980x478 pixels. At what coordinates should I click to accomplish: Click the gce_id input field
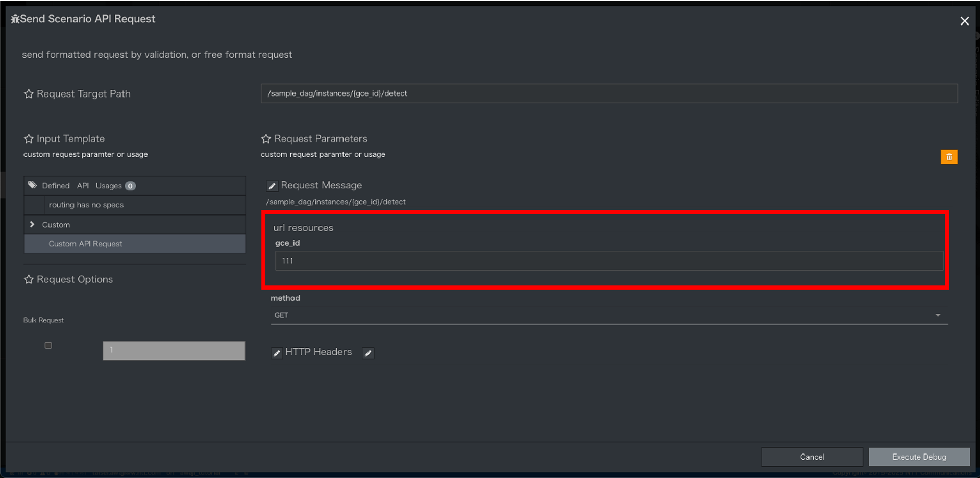tap(608, 260)
